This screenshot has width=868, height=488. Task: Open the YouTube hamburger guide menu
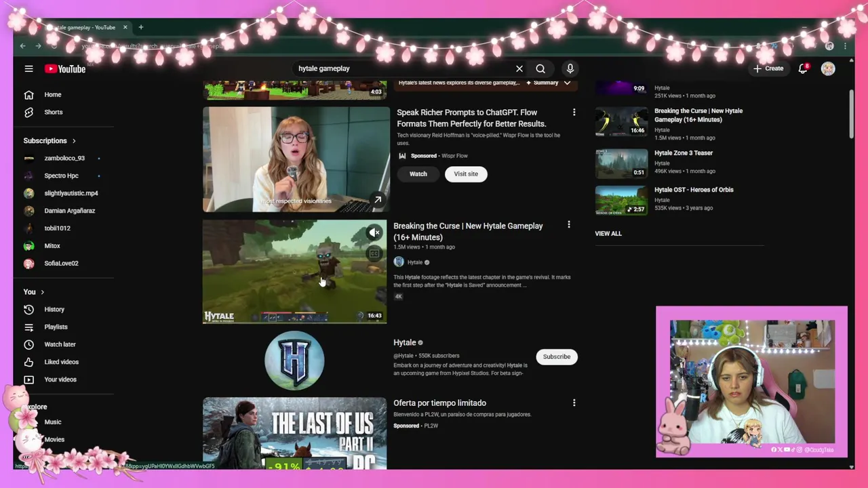28,68
